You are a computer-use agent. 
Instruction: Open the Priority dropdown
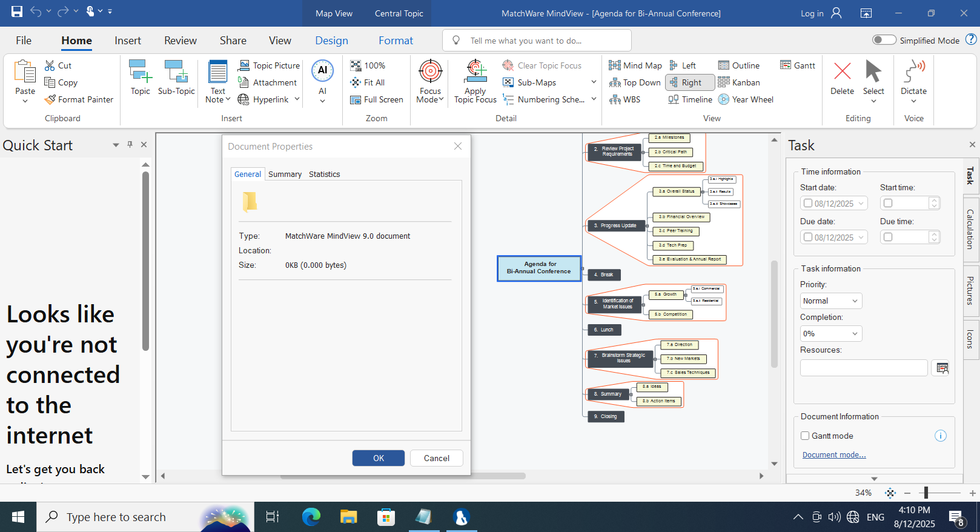point(830,301)
